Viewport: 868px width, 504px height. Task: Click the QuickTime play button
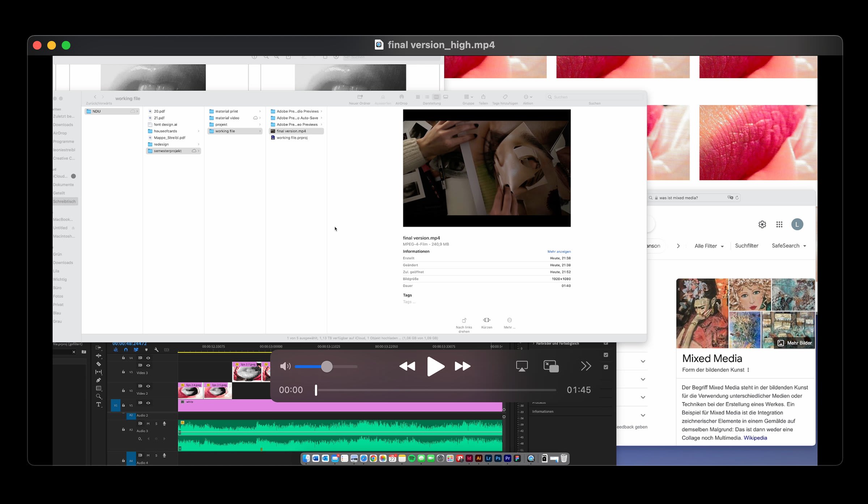435,366
